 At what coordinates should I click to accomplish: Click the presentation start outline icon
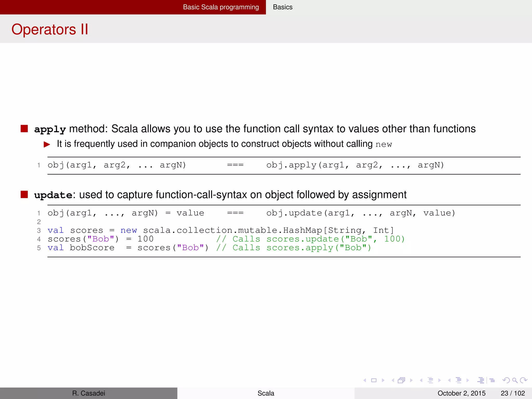point(481,380)
